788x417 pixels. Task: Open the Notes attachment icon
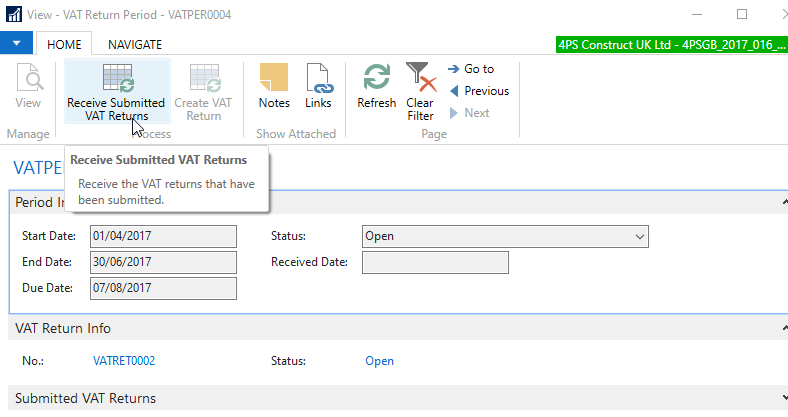click(x=273, y=78)
